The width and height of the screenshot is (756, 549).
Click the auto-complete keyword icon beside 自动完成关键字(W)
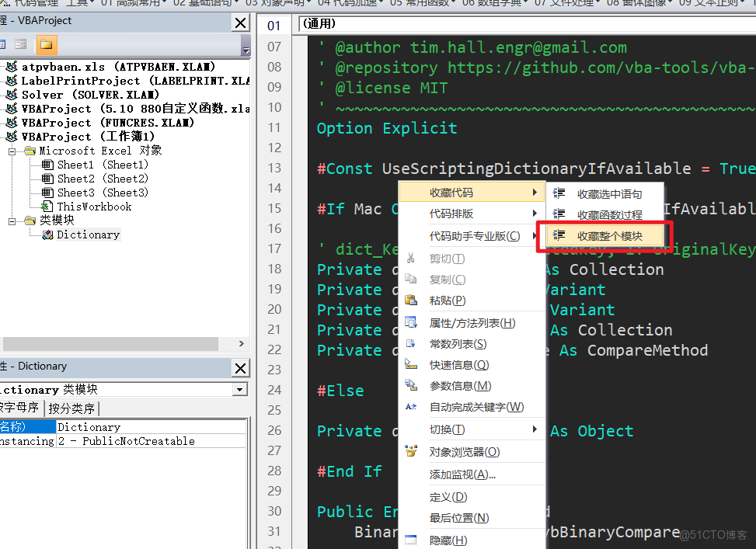coord(409,406)
